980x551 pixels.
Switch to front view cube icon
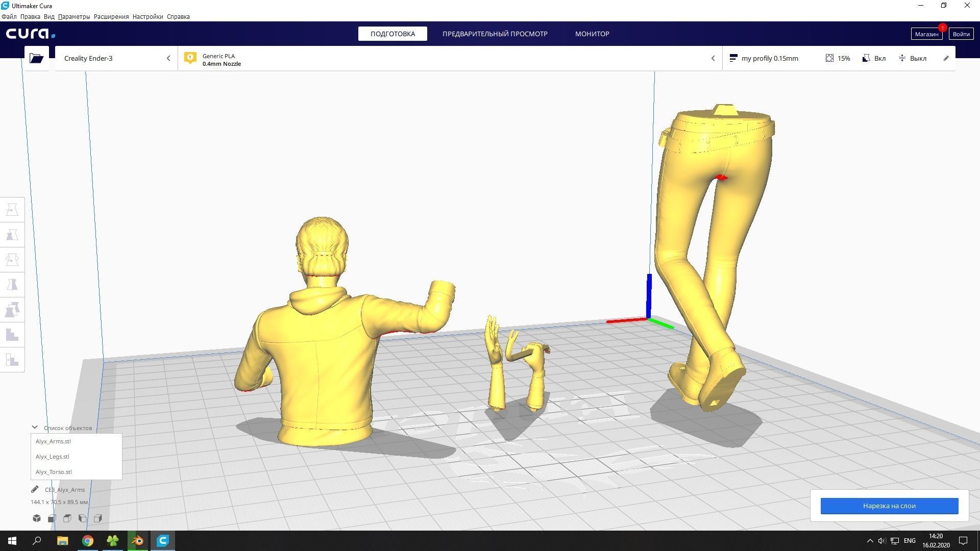tap(52, 518)
